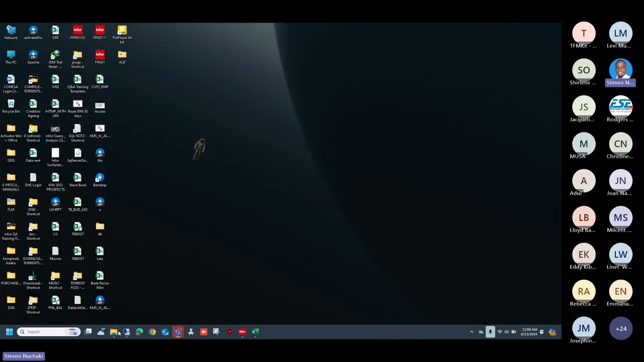Viewport: 644px width, 362px height.
Task: Select the COMESA Login Word document
Action: coord(11,84)
